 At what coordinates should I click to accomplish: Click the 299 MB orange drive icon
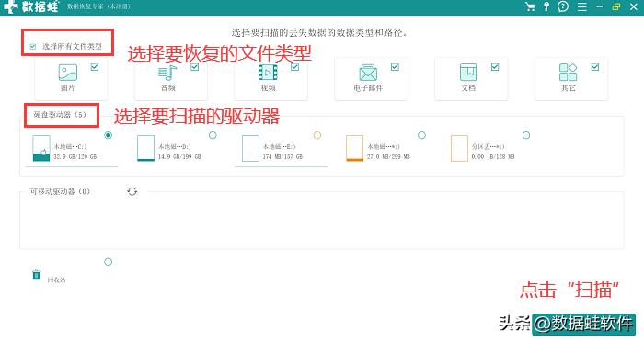tap(355, 148)
